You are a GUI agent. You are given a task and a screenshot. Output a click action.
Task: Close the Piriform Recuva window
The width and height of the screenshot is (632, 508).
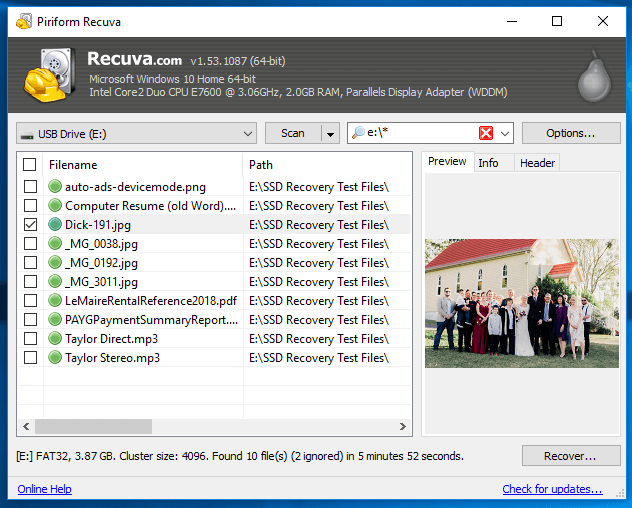click(603, 21)
